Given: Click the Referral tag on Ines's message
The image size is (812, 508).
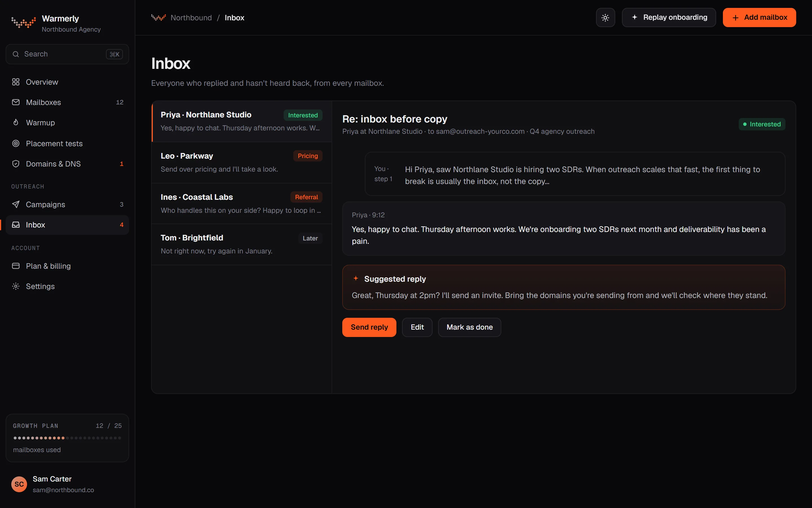Looking at the screenshot, I should pos(306,197).
